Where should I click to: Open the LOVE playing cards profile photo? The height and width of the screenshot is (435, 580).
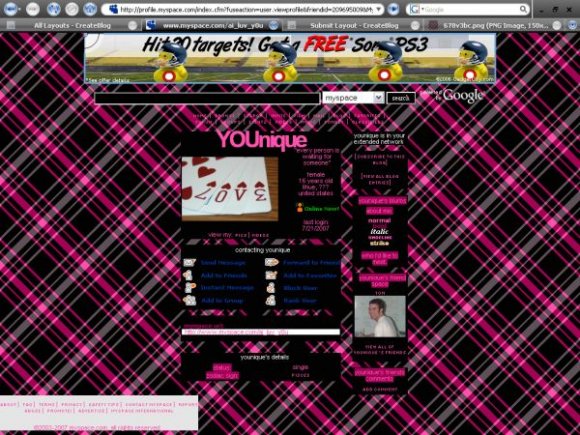point(230,189)
